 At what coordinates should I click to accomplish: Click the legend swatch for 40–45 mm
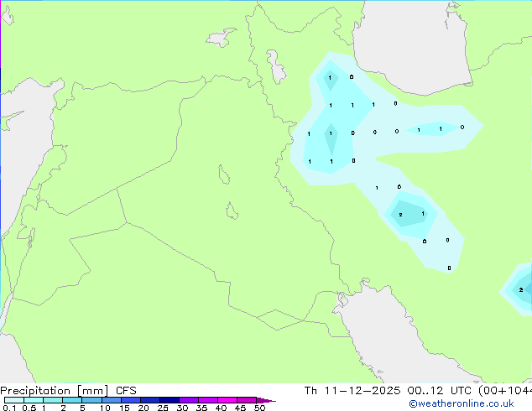pos(227,400)
